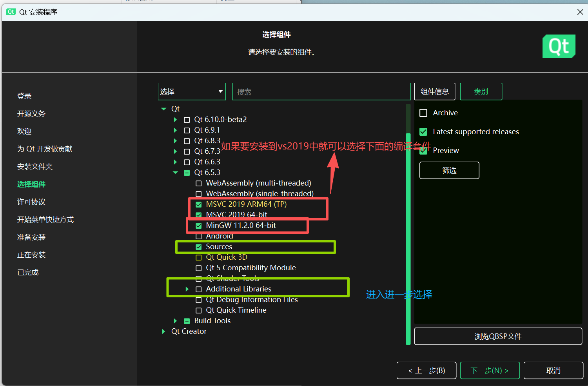
Task: Expand the Qt 6.9.1 node
Action: tap(175, 130)
